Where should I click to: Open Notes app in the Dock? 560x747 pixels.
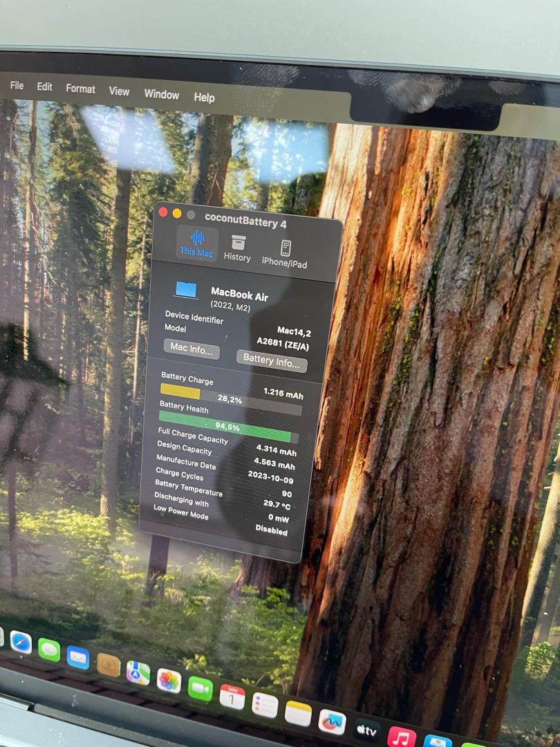pyautogui.click(x=298, y=714)
